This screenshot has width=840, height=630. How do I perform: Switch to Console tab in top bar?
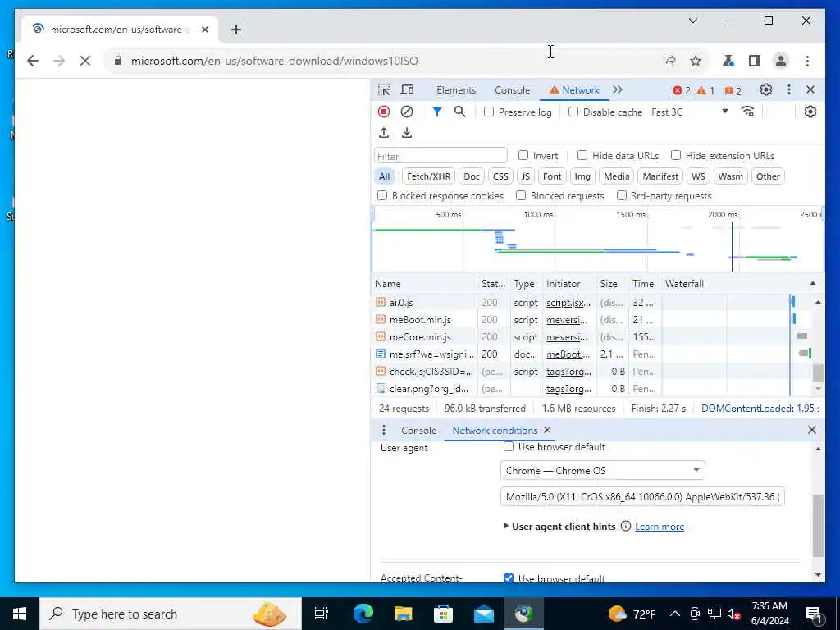point(512,90)
